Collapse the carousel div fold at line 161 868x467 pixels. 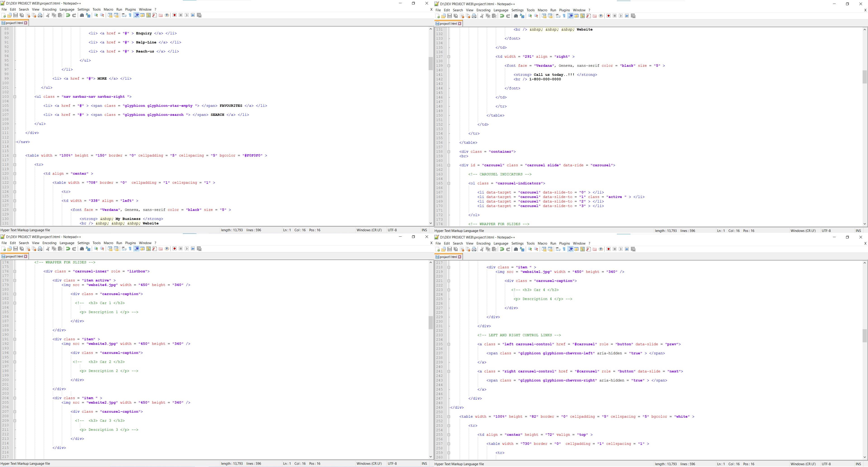click(x=449, y=165)
